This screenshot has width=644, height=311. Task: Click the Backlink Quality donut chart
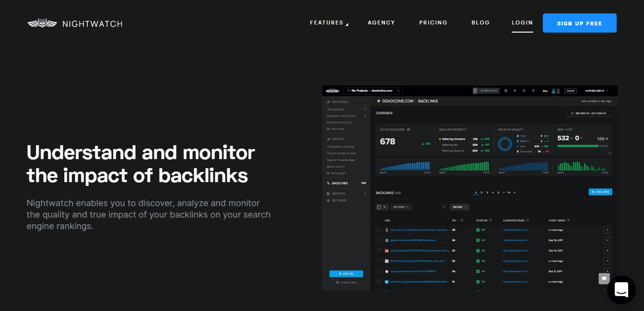(x=506, y=144)
